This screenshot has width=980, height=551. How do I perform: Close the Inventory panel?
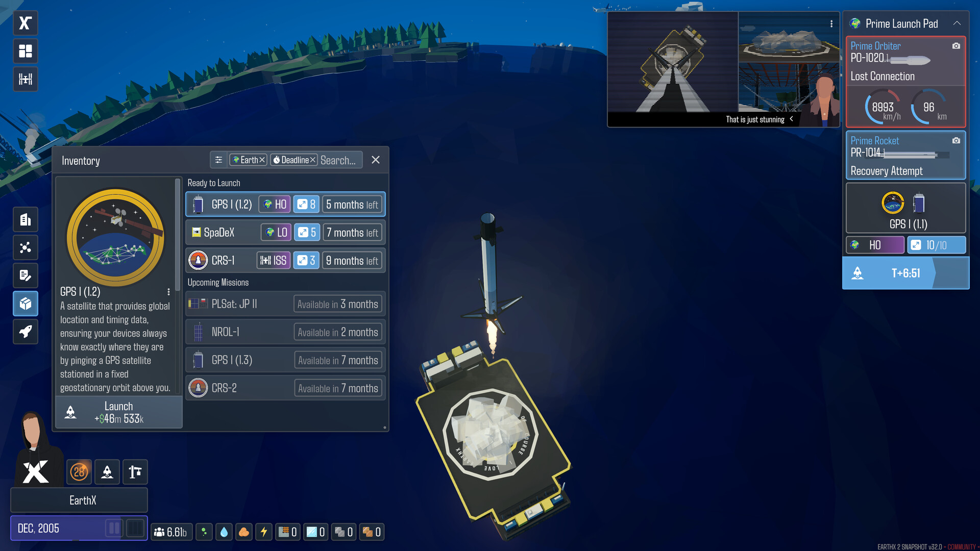pos(376,160)
